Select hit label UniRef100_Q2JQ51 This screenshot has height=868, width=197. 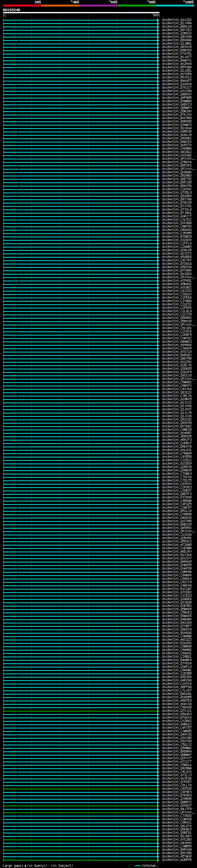point(176,71)
